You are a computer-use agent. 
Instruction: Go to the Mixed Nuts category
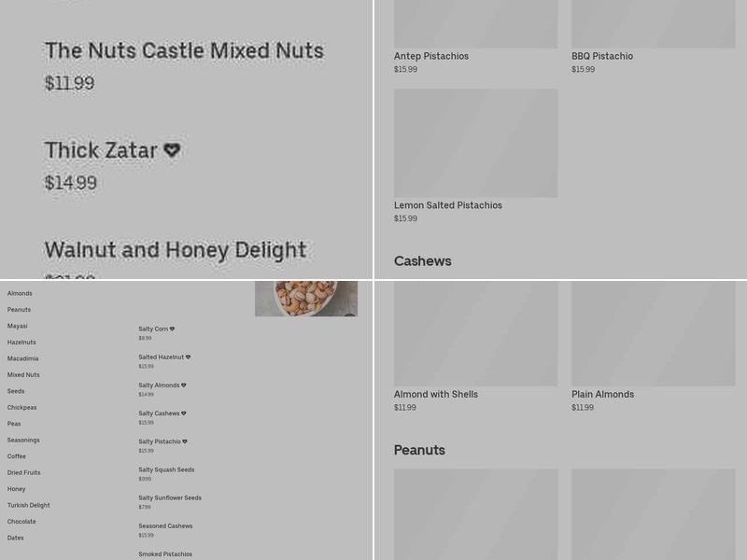pyautogui.click(x=23, y=375)
